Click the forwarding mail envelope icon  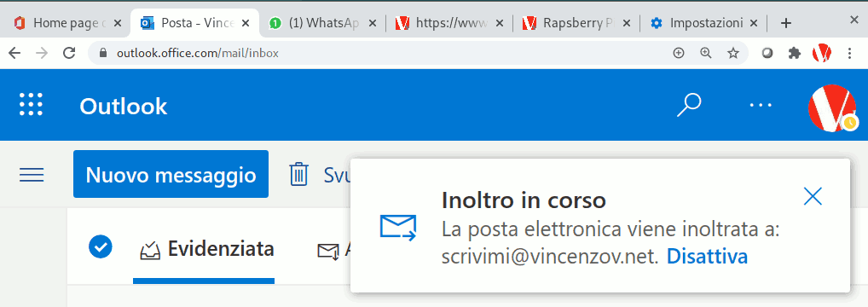click(398, 228)
